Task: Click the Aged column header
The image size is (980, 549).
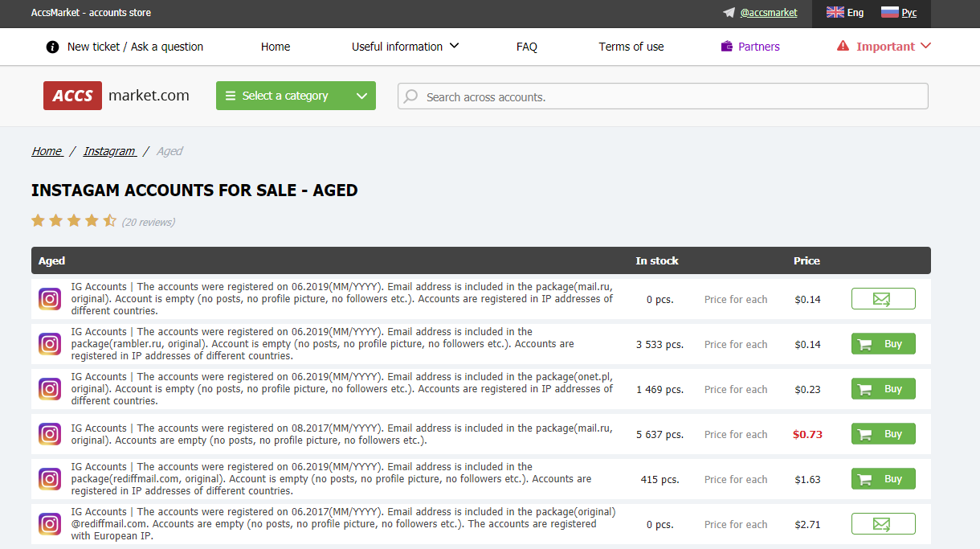Action: 51,261
